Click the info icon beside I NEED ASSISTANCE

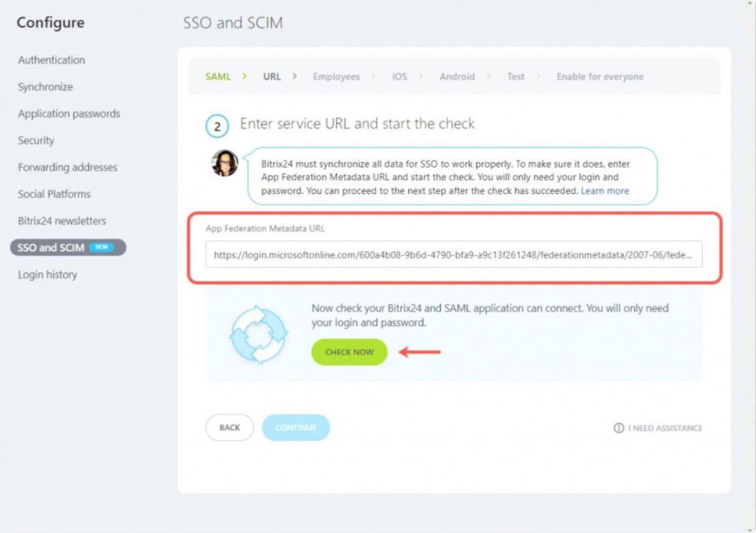click(x=618, y=428)
